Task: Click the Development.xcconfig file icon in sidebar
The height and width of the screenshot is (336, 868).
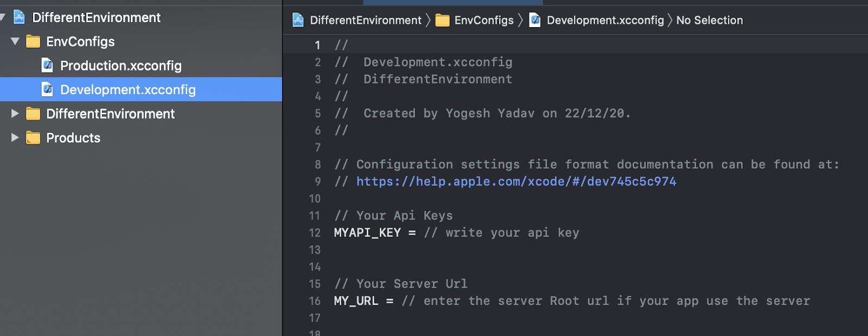Action: pyautogui.click(x=48, y=89)
